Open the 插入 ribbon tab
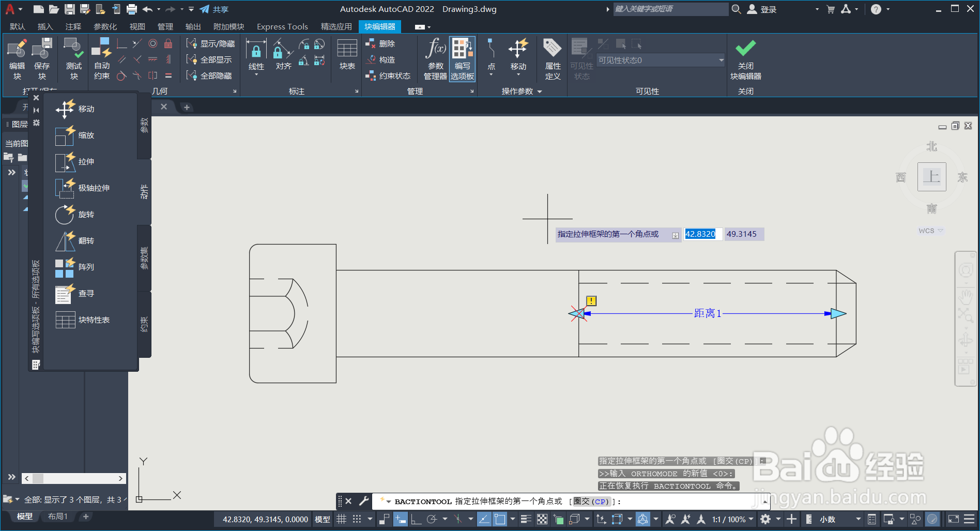 click(45, 26)
